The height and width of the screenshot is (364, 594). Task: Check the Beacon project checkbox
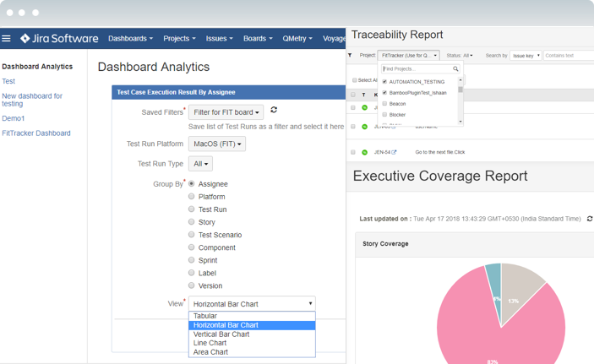pos(384,104)
